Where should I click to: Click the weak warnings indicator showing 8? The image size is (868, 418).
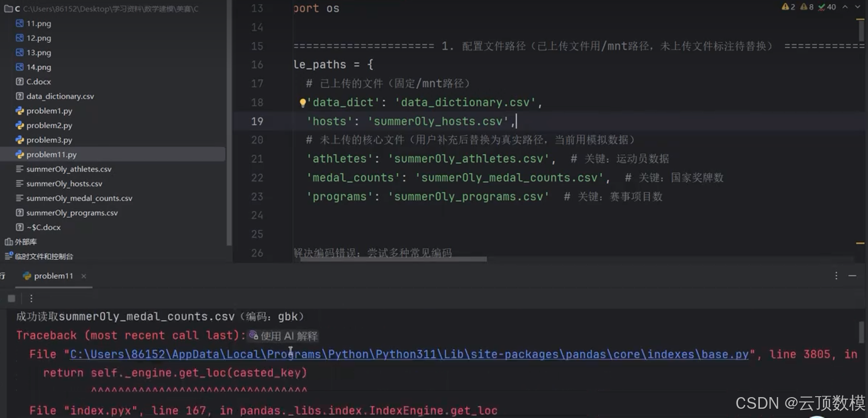coord(807,7)
